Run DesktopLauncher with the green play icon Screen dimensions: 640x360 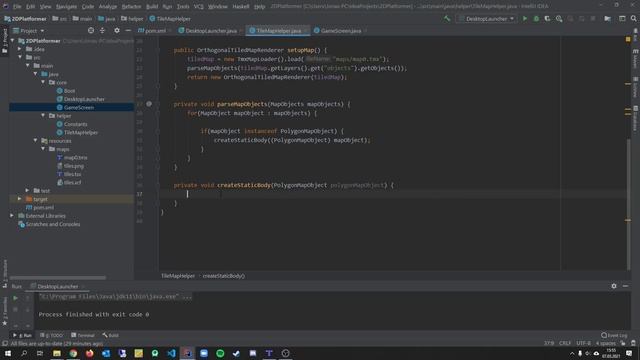tap(525, 19)
